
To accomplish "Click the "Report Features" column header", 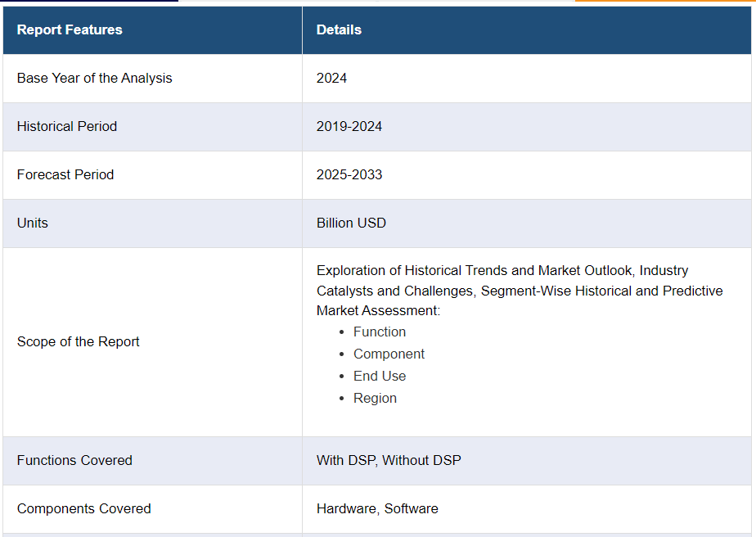I will pyautogui.click(x=70, y=29).
